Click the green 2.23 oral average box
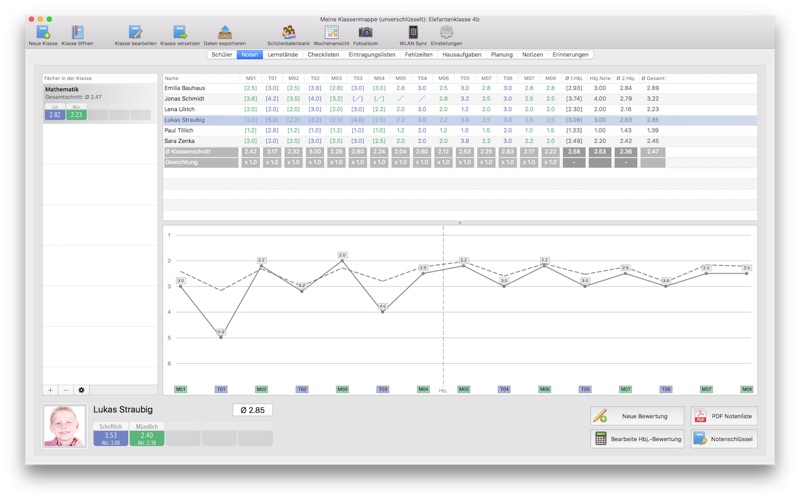 [76, 115]
